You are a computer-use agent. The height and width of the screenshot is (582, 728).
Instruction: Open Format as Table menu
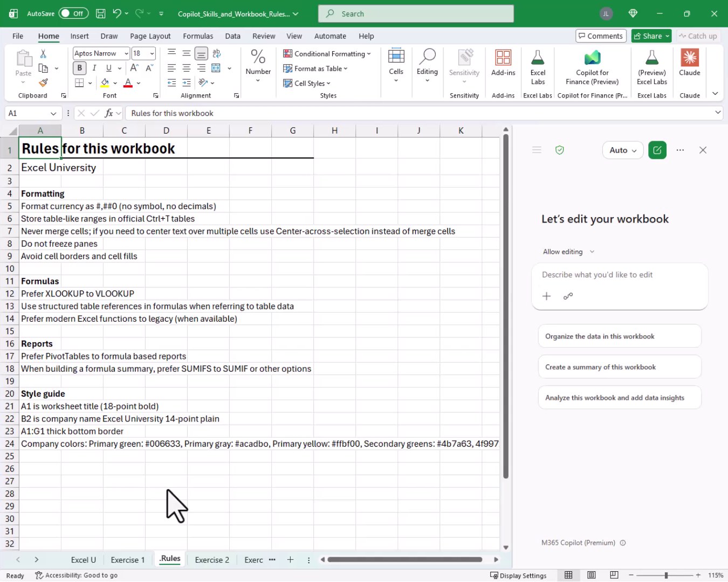(x=315, y=68)
